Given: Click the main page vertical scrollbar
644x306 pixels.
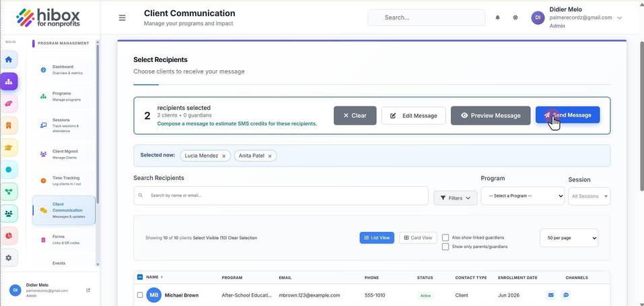Looking at the screenshot, I should [642, 116].
